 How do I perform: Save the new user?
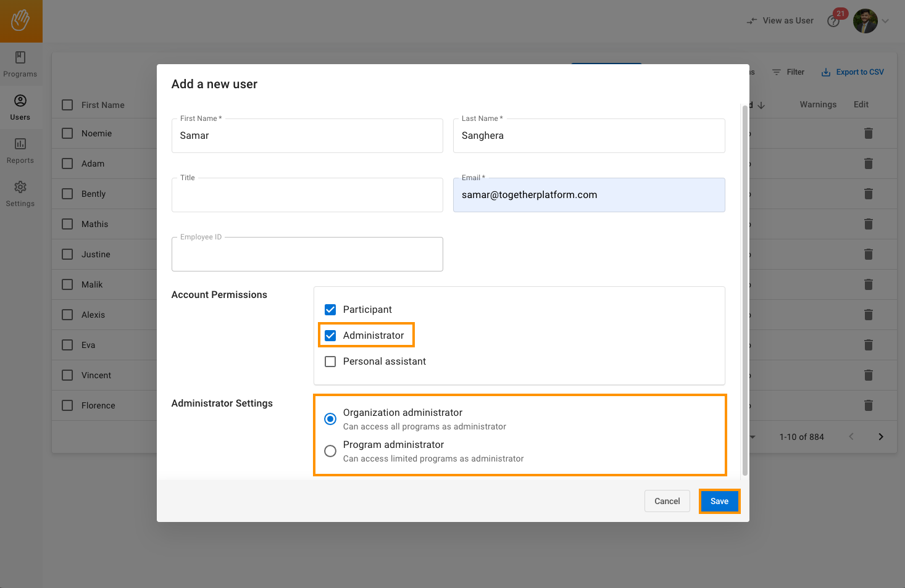pyautogui.click(x=719, y=501)
